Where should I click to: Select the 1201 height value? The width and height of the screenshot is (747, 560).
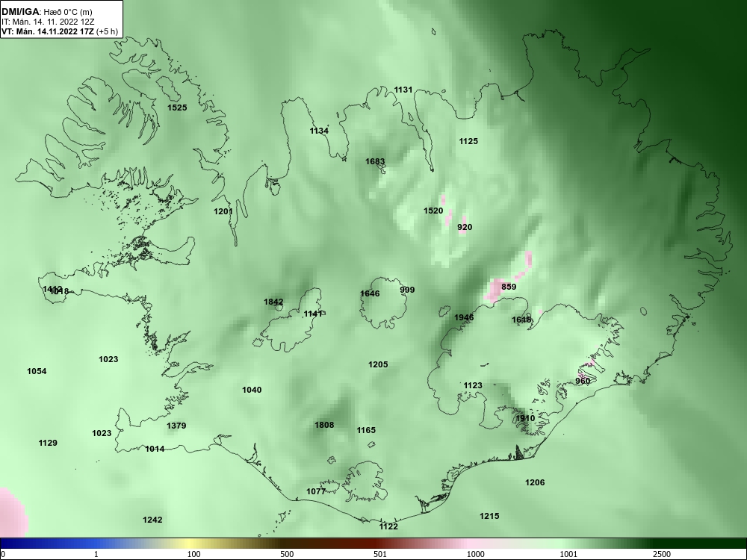223,211
